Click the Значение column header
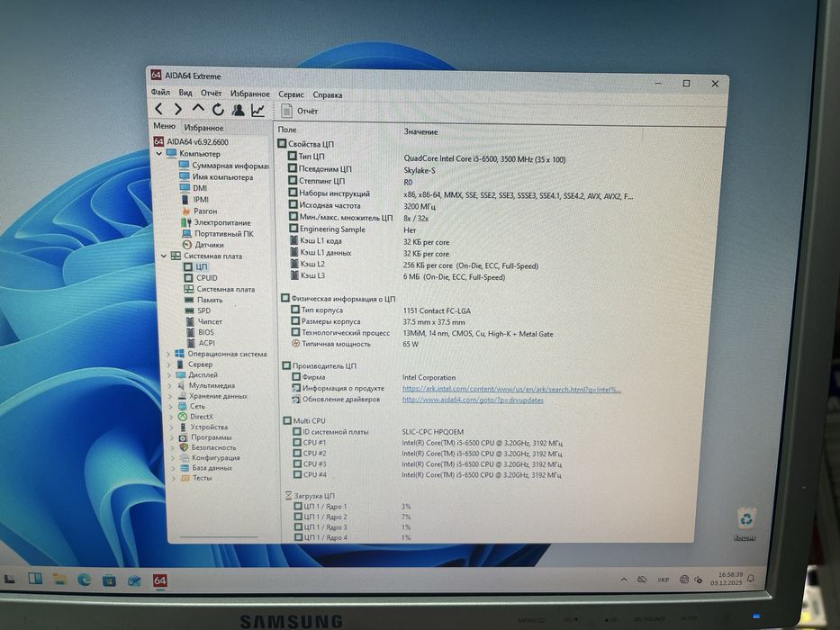Image resolution: width=840 pixels, height=630 pixels. tap(420, 131)
